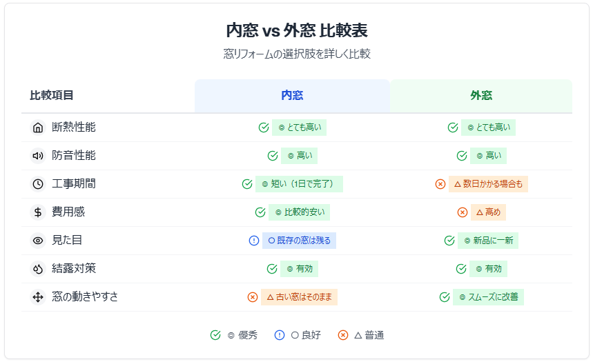Image resolution: width=593 pixels, height=364 pixels.
Task: Click the 比較項目 header cell
Action: tap(52, 96)
